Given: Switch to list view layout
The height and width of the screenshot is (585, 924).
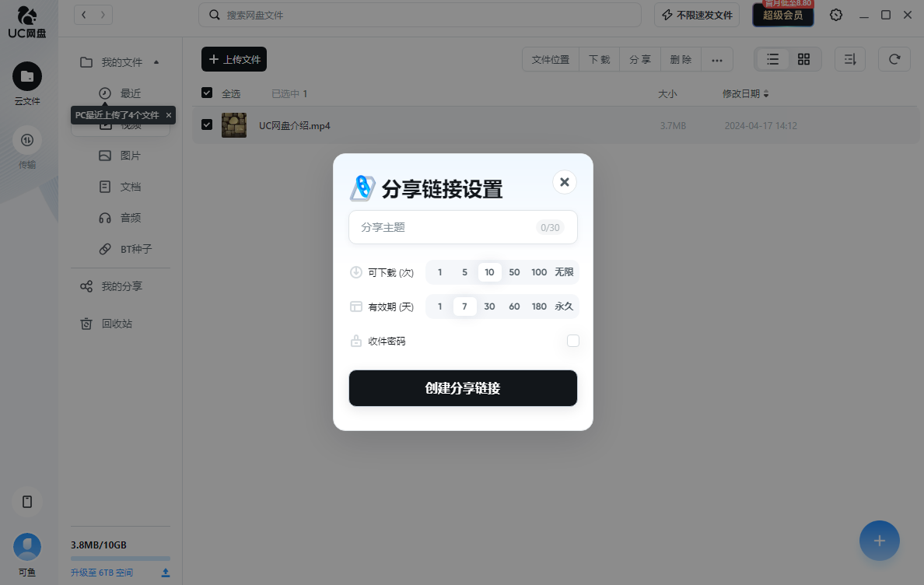Looking at the screenshot, I should pyautogui.click(x=772, y=59).
